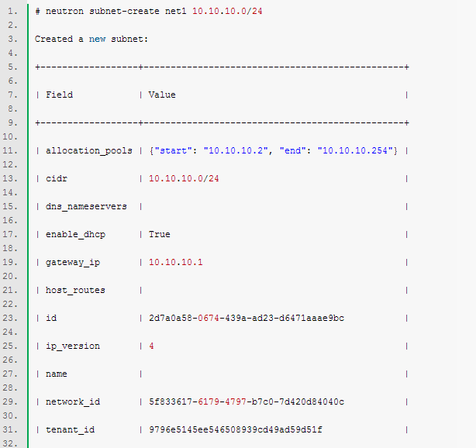
Task: Click the gateway_ip value 10.10.10.1
Action: 175,262
